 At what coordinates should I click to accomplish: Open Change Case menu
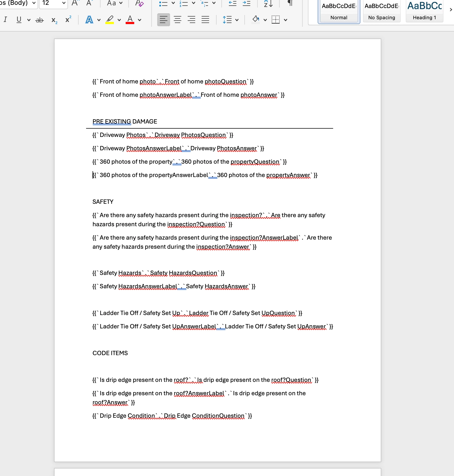click(114, 3)
